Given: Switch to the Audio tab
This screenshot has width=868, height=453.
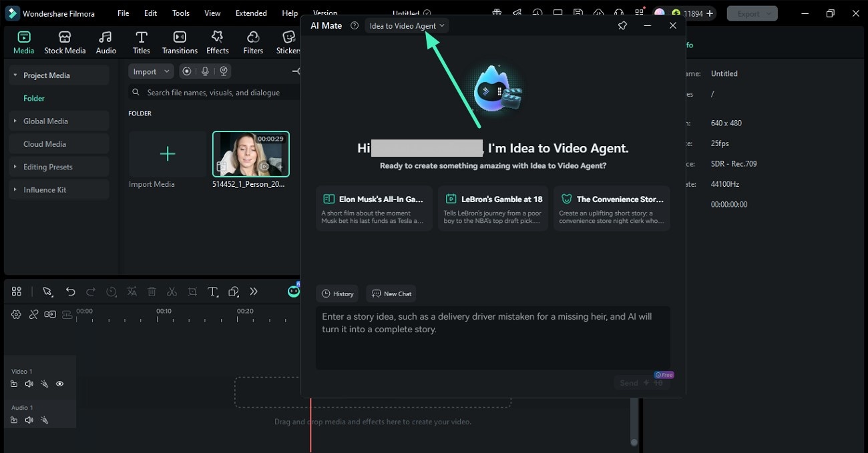Looking at the screenshot, I should pos(105,42).
